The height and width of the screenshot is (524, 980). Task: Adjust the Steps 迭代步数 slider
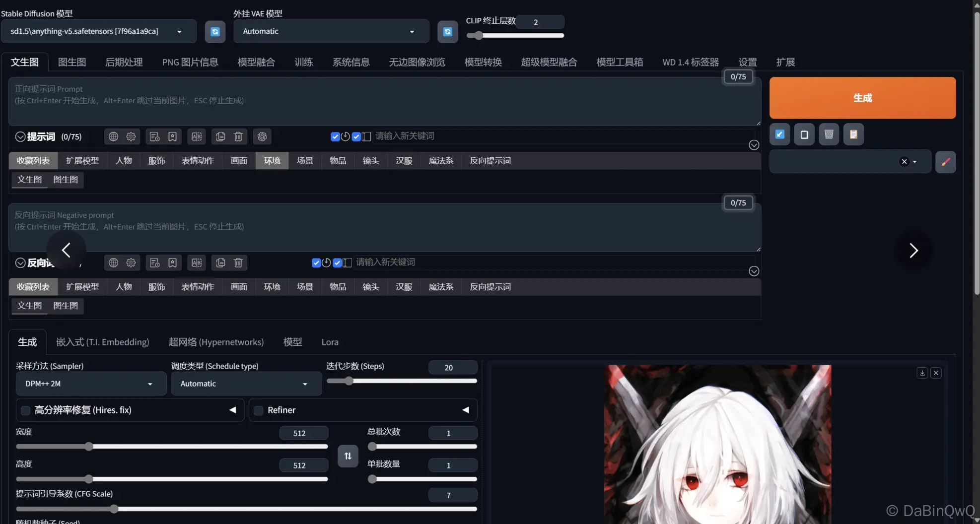click(x=402, y=381)
